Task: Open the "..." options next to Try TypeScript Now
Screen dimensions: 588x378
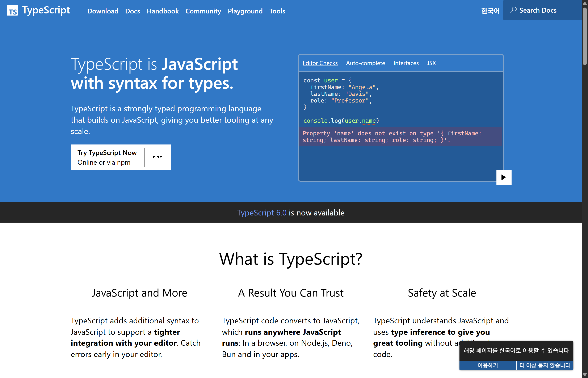Action: pos(157,157)
